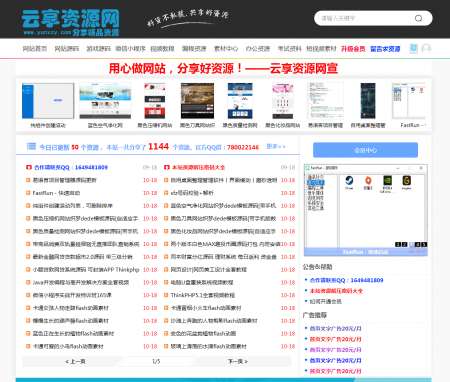
Task: Open the 本站资源解压密码大全 list link
Action: pyautogui.click(x=198, y=167)
